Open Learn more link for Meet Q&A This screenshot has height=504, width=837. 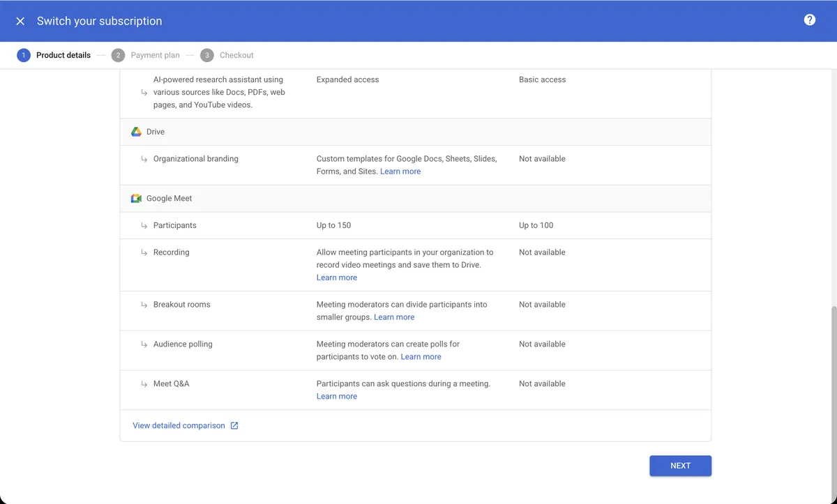coord(337,397)
